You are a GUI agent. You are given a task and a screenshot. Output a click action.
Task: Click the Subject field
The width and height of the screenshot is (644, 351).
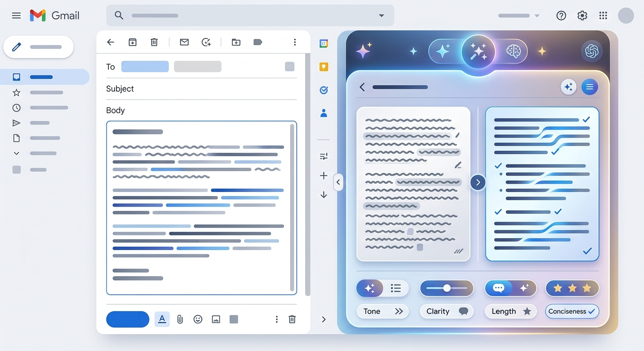tap(201, 89)
